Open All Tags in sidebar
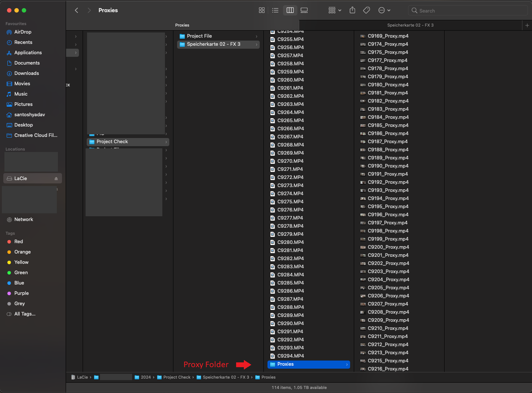The image size is (532, 393). [x=25, y=314]
